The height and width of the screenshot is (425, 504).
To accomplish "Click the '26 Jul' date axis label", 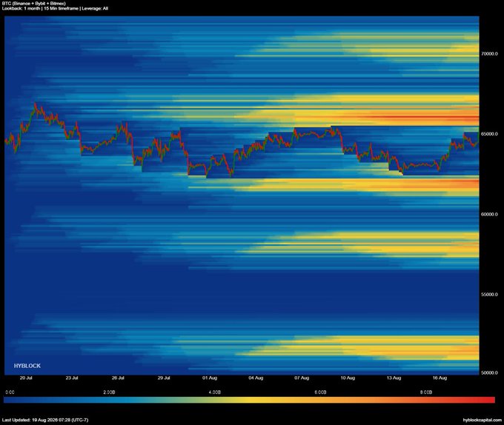I will click(x=118, y=378).
